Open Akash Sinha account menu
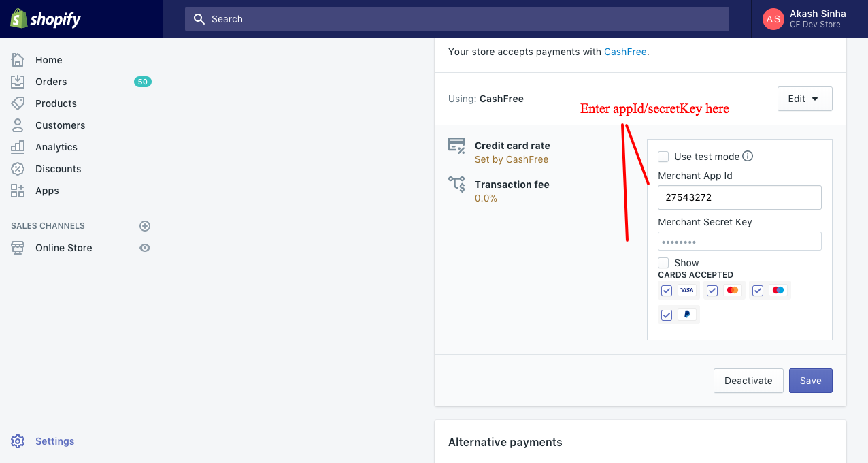The width and height of the screenshot is (868, 463). [809, 19]
